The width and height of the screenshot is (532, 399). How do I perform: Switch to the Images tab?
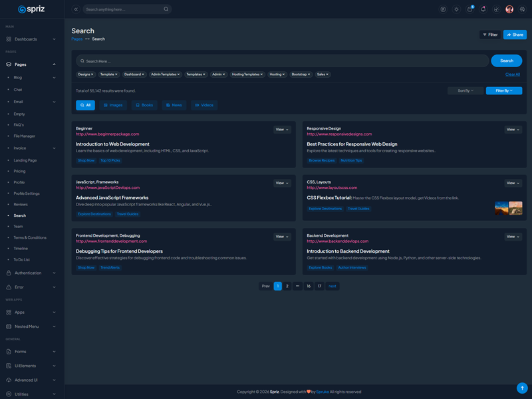(113, 105)
